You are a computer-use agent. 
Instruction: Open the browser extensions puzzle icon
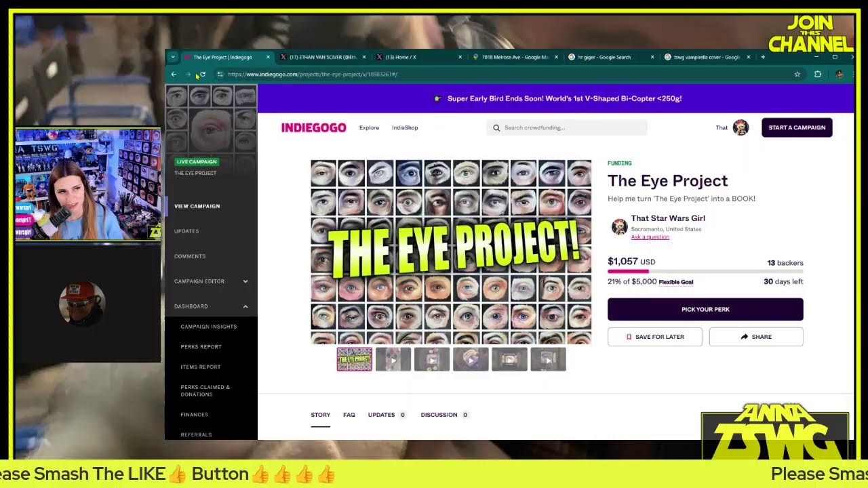click(818, 75)
